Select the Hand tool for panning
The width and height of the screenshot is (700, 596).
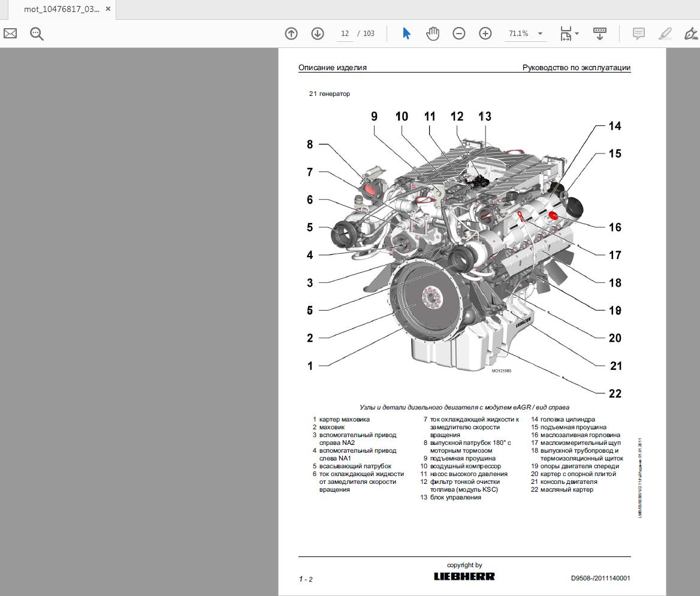(433, 34)
